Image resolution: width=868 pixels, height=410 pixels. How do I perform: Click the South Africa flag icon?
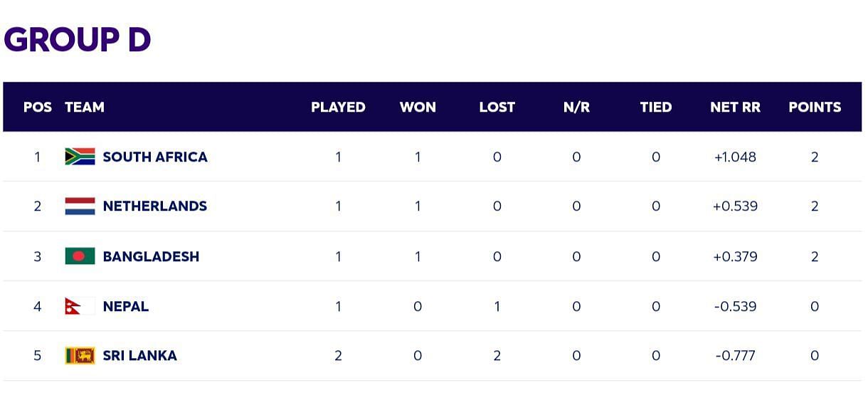[x=80, y=157]
